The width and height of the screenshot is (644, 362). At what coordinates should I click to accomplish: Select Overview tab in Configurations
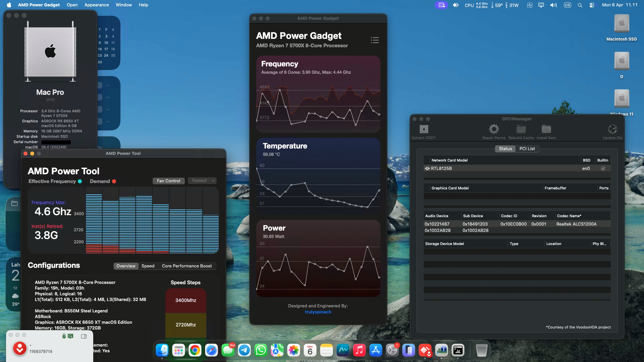coord(126,266)
